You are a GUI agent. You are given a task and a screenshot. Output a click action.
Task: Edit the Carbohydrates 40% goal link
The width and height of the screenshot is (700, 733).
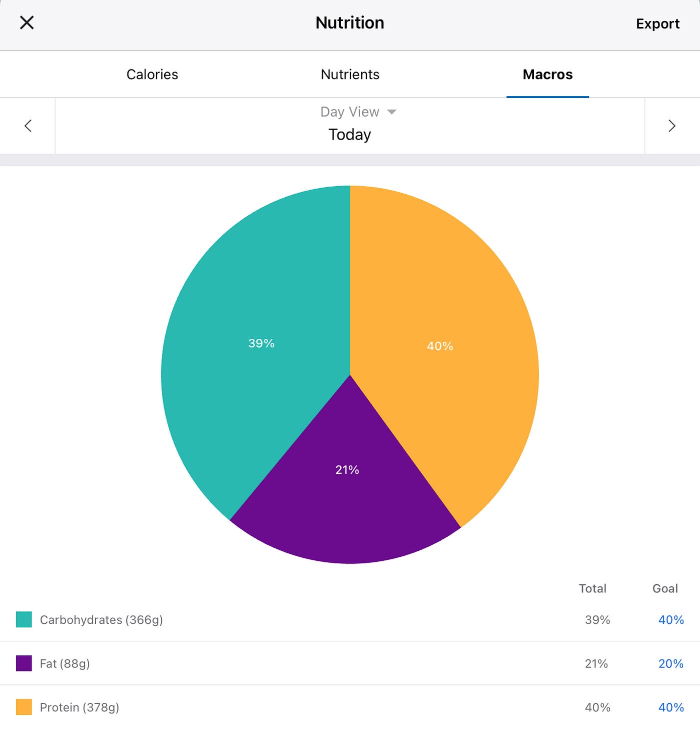(671, 620)
